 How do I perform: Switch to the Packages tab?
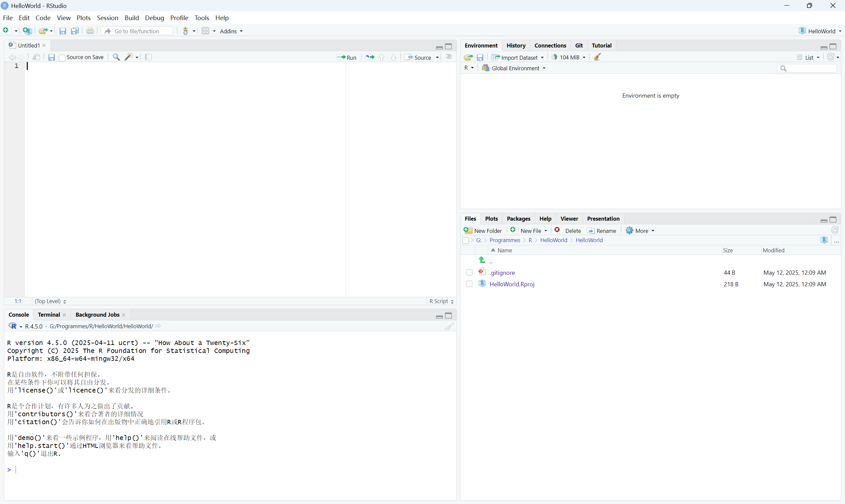coord(518,219)
